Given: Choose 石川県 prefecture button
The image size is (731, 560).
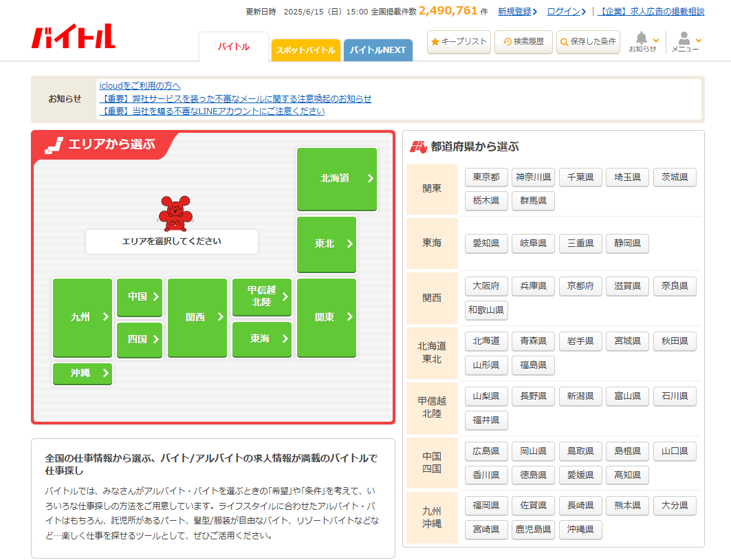Looking at the screenshot, I should 675,396.
